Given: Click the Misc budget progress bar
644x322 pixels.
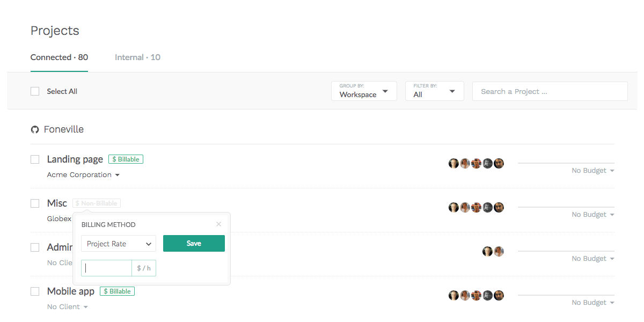Looking at the screenshot, I should tap(566, 207).
